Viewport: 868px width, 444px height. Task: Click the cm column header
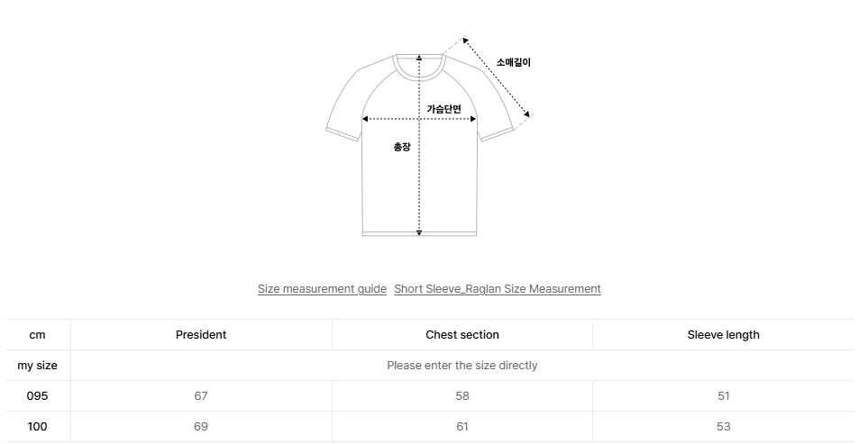37,335
